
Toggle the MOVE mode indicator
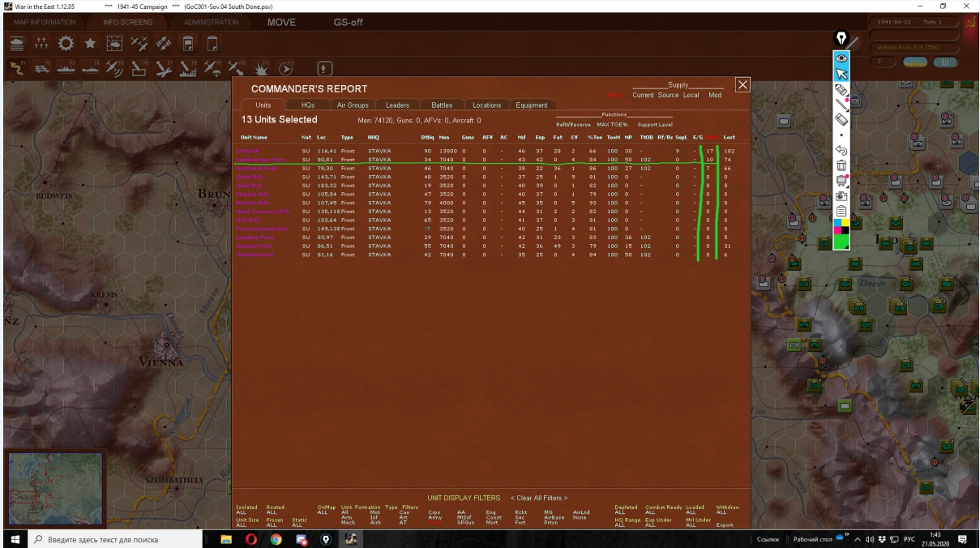[281, 22]
